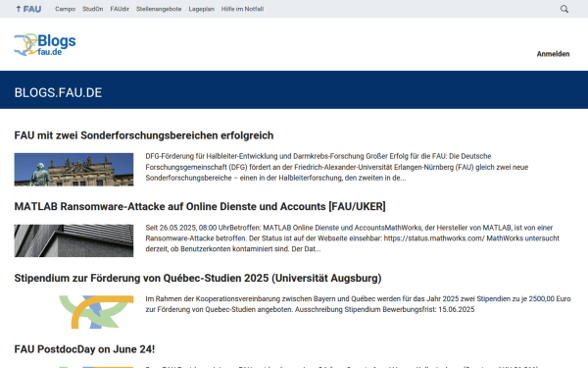Click the FAU home logo link

tap(28, 9)
